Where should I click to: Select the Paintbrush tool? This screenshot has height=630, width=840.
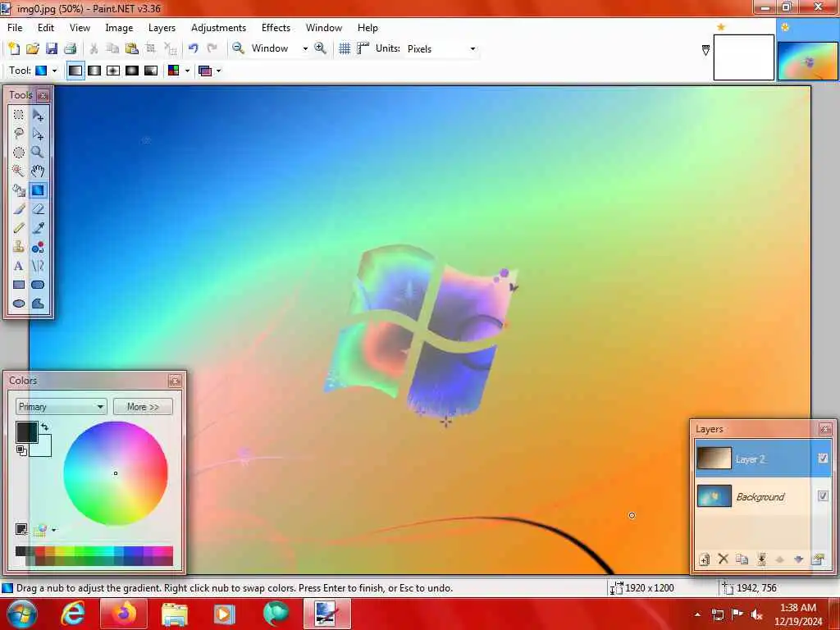coord(19,209)
